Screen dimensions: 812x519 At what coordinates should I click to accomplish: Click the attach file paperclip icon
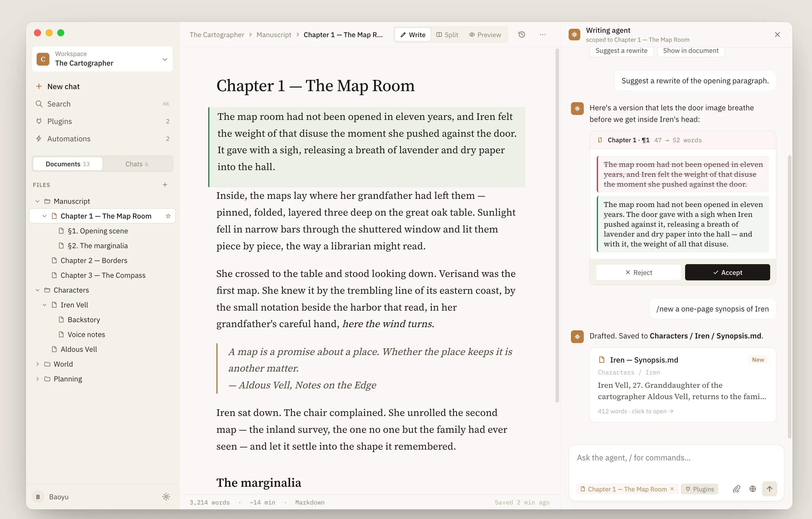pos(736,489)
